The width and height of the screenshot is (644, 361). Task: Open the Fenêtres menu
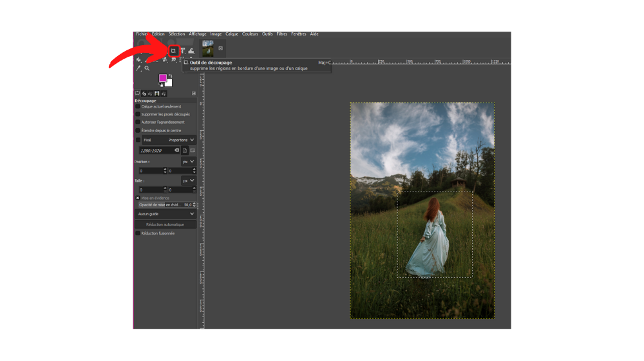click(x=299, y=34)
